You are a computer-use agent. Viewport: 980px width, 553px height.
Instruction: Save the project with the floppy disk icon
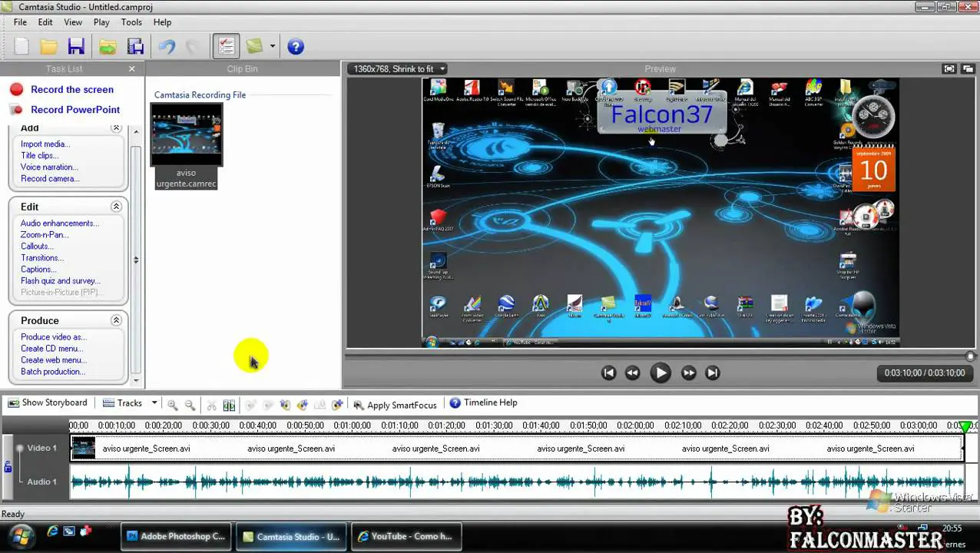[x=76, y=47]
